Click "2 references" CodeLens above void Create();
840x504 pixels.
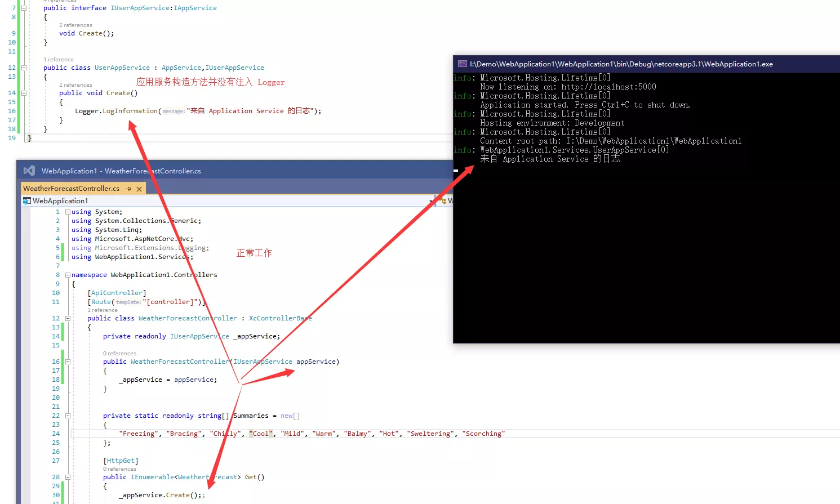(x=75, y=25)
